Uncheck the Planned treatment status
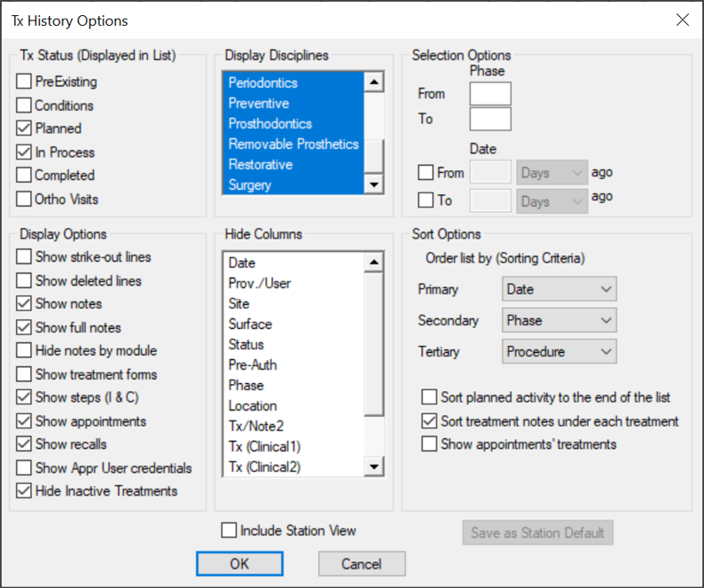Screen dimensions: 704x588 click(x=24, y=129)
